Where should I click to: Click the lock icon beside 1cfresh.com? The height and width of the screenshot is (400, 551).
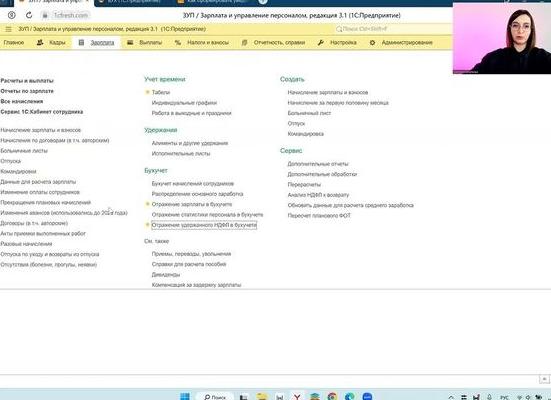tap(45, 15)
